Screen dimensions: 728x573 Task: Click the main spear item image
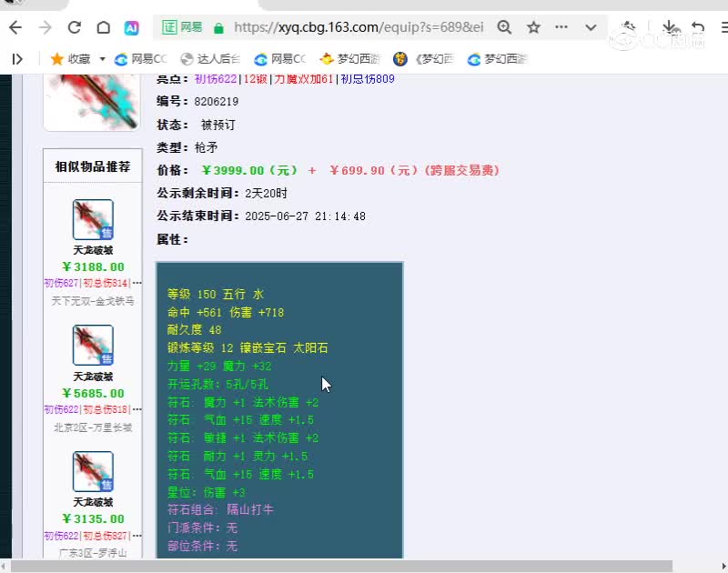[92, 102]
